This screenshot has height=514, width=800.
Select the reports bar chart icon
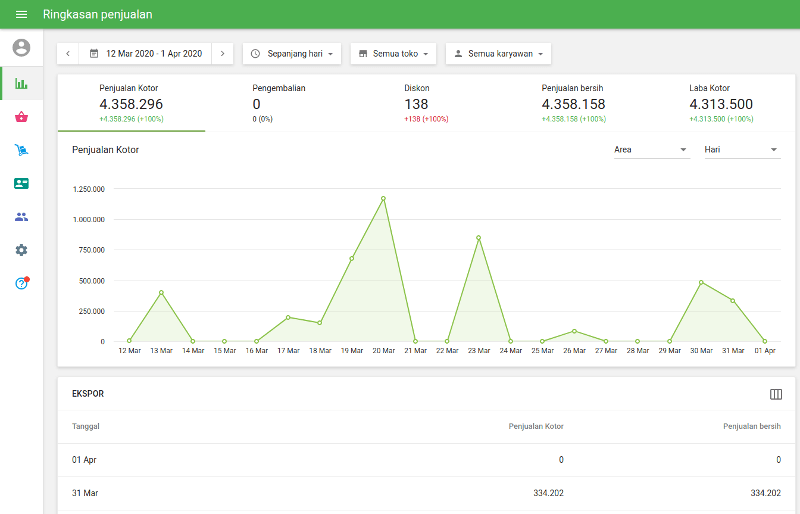point(21,83)
